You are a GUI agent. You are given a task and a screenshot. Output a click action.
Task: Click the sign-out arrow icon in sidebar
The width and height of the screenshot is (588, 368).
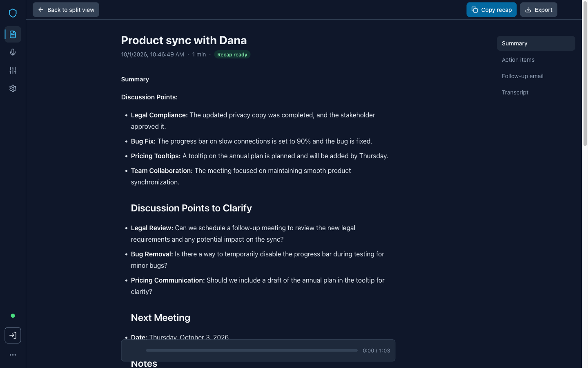(13, 335)
